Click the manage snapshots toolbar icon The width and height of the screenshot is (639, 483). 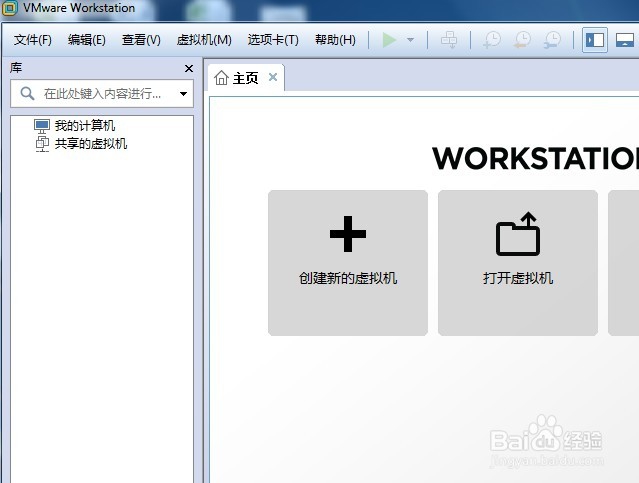(x=553, y=40)
